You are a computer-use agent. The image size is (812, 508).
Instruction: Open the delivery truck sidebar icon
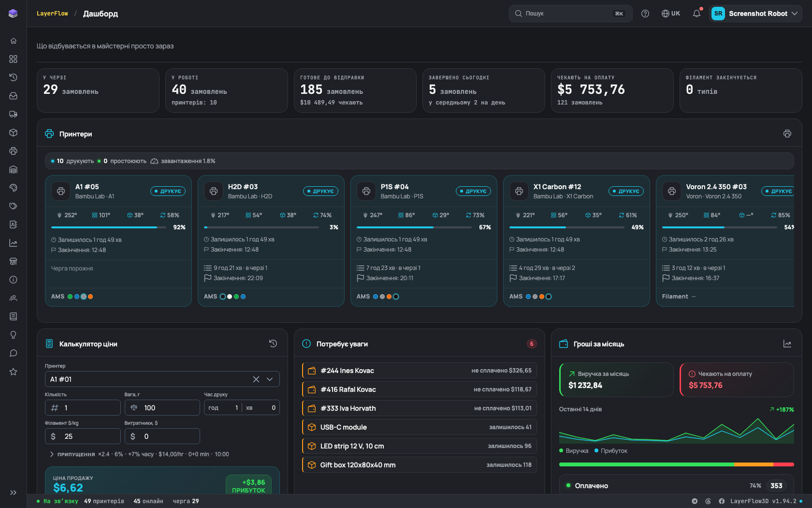(14, 114)
